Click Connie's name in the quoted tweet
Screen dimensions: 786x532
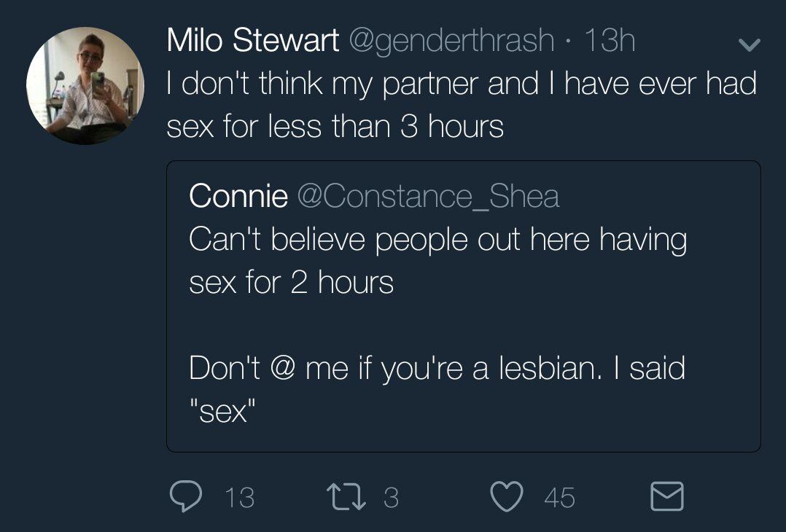(238, 195)
